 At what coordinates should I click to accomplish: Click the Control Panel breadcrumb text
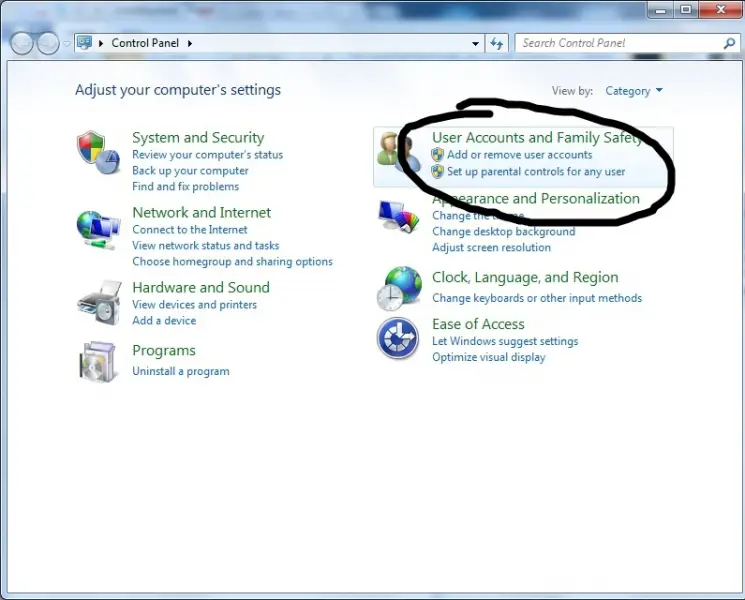click(145, 43)
